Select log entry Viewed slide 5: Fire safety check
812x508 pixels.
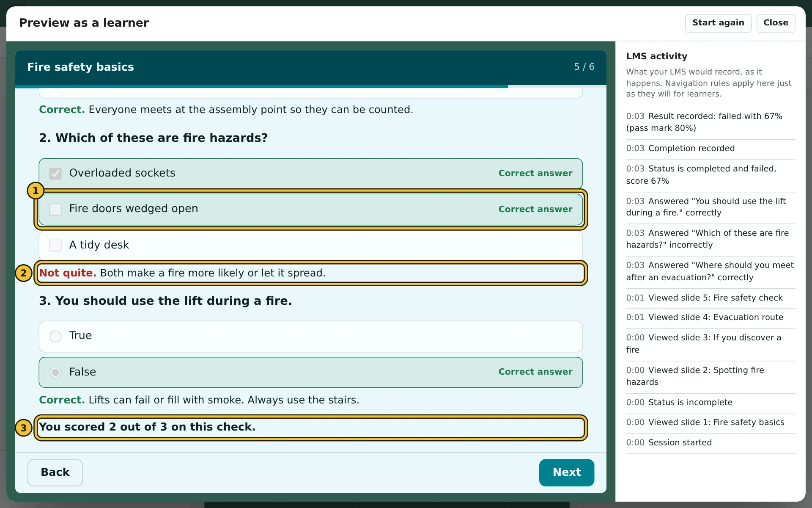click(x=710, y=298)
